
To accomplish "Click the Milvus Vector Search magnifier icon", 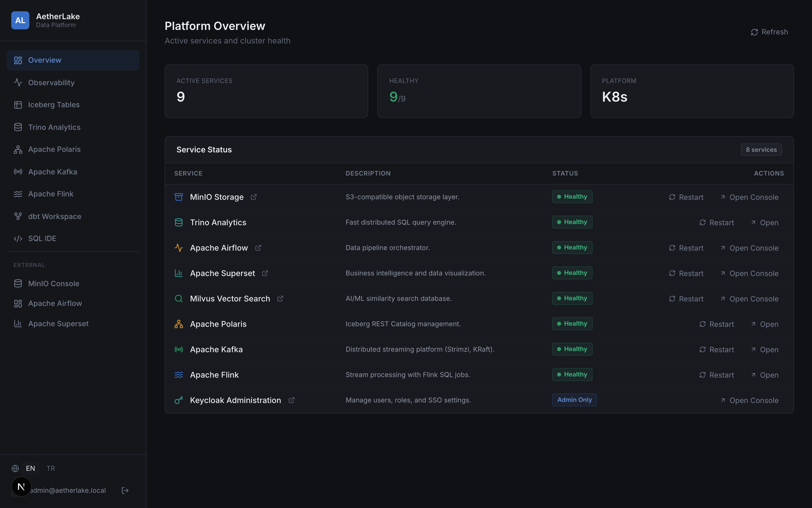I will tap(179, 299).
